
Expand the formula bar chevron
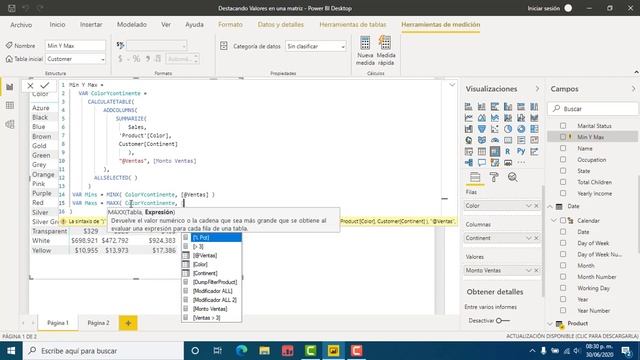click(452, 85)
